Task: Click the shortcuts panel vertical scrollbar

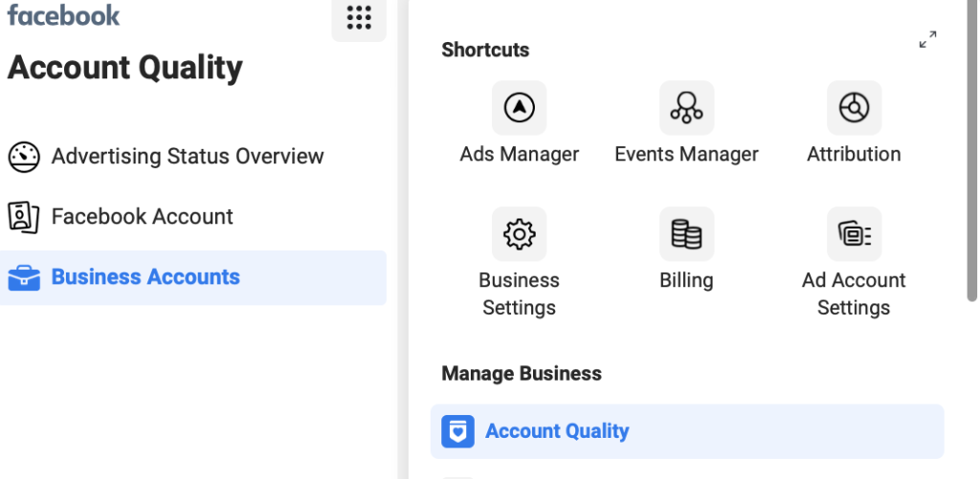Action: (971, 153)
